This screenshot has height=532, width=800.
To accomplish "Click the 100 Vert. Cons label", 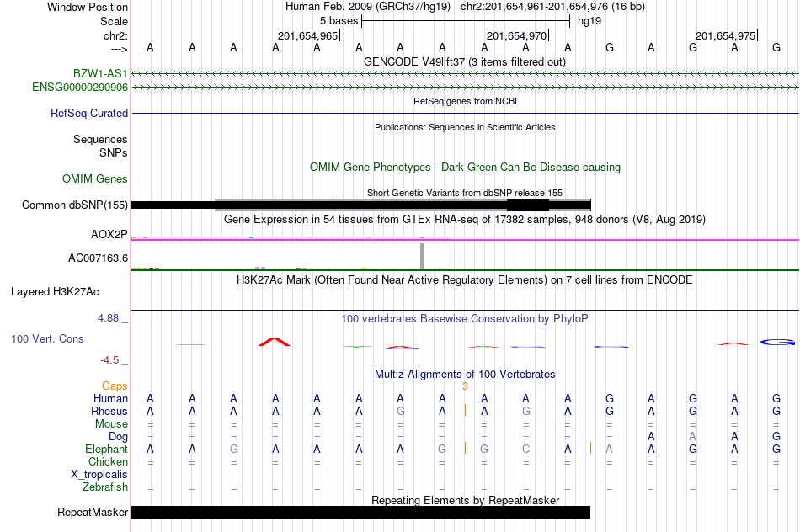I will tap(47, 339).
